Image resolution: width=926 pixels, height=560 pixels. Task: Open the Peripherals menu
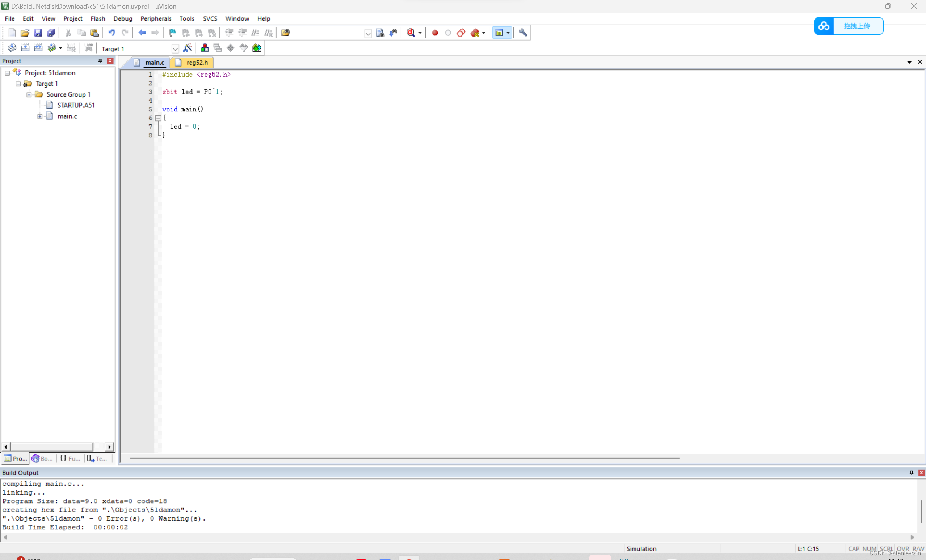(x=156, y=18)
